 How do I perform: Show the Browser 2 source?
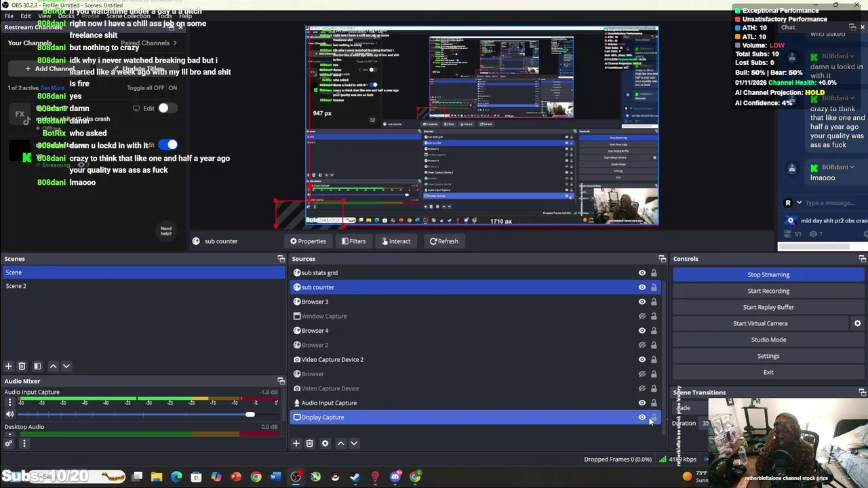642,345
